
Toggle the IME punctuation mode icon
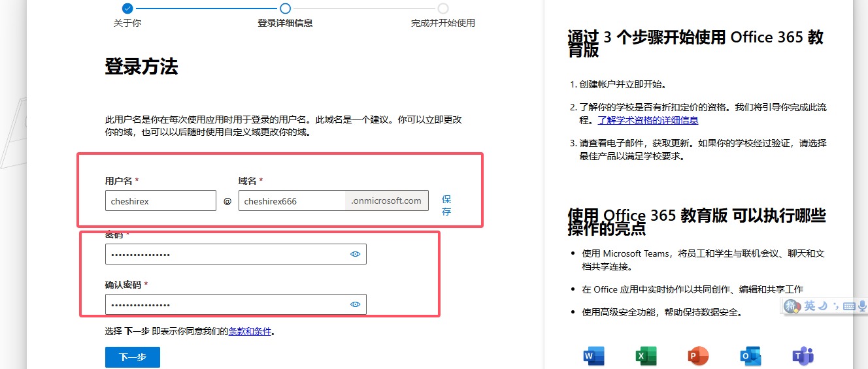click(x=835, y=306)
